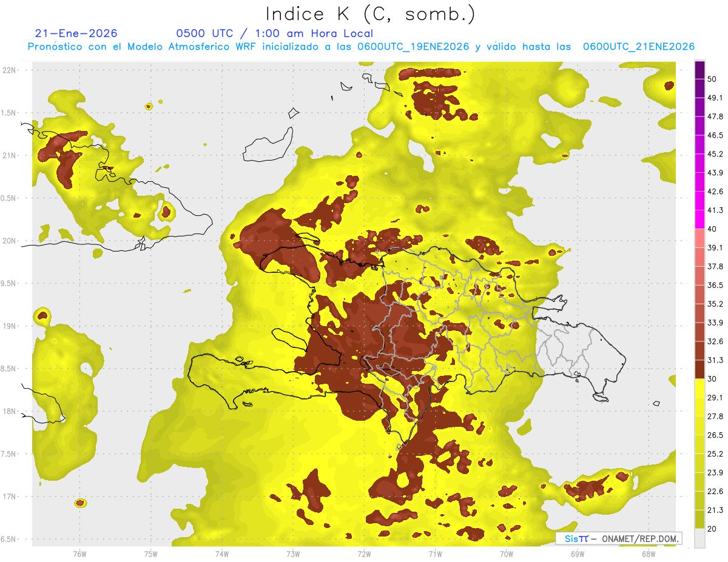Viewport: 728px width, 562px height.
Task: Click the colorbar value "30"
Action: coord(712,379)
